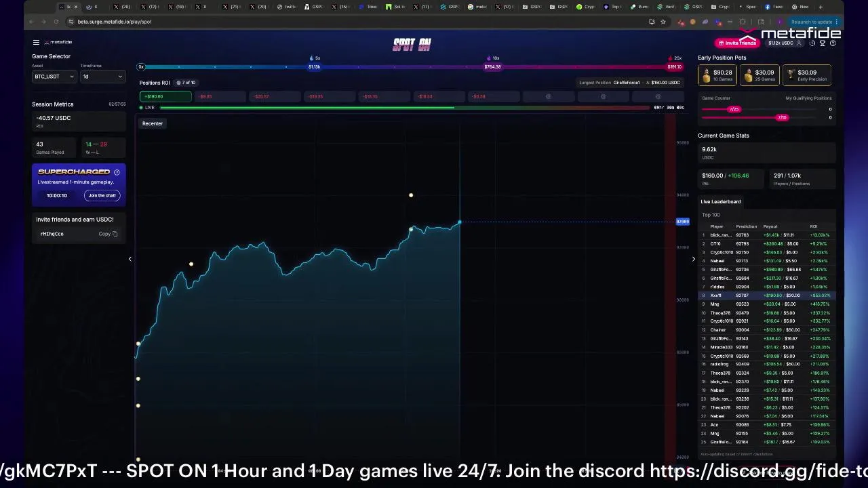This screenshot has width=868, height=488.
Task: Click Relaunch to update browser button
Action: [x=814, y=22]
